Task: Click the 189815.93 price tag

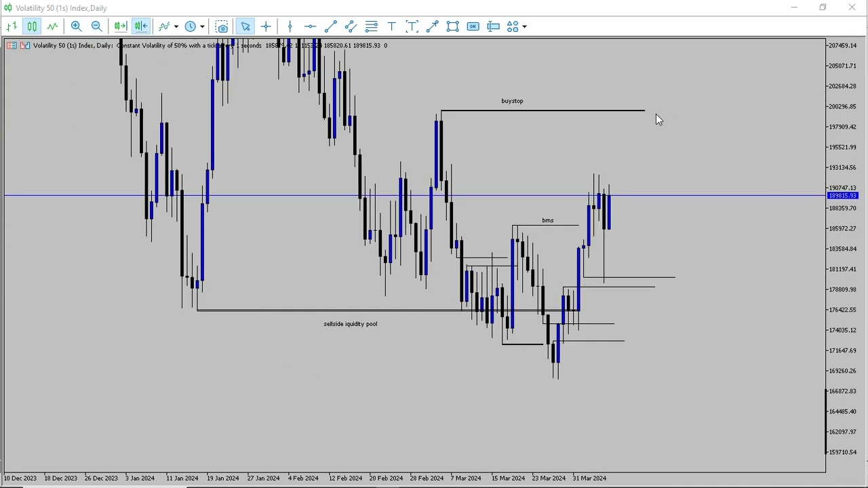Action: 842,196
